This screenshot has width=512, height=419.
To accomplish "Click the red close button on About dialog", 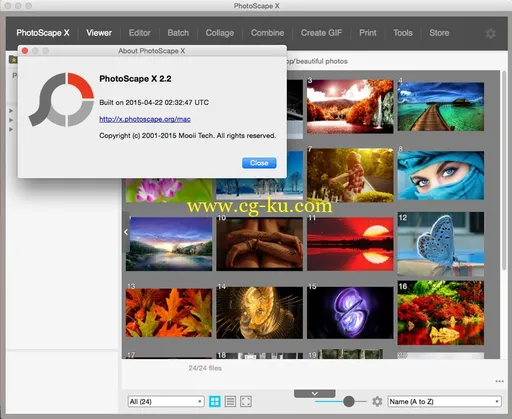I will point(25,51).
